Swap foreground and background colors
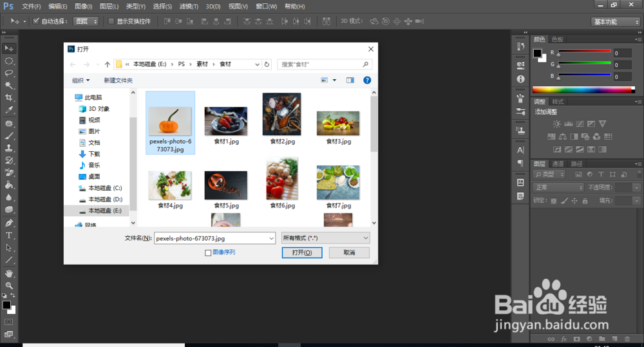 13,295
